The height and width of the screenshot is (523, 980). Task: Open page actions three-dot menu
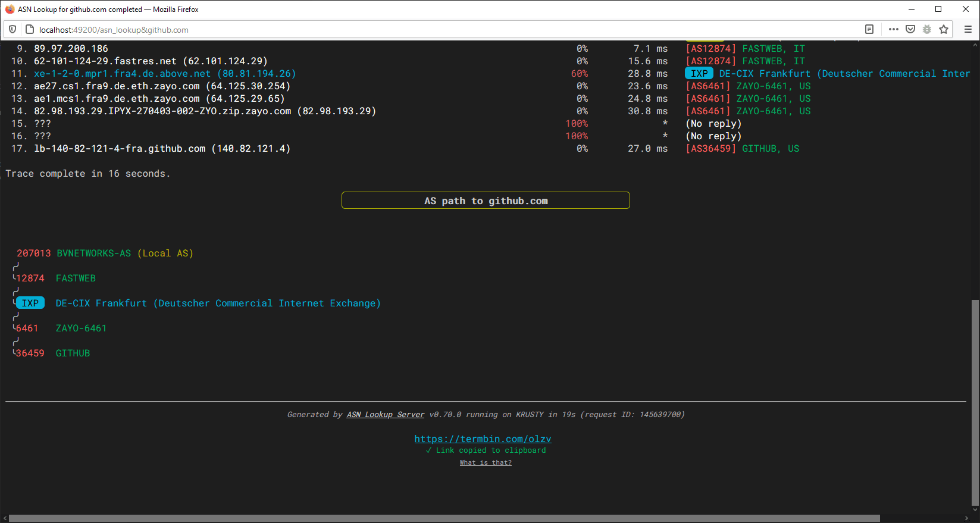(x=893, y=29)
